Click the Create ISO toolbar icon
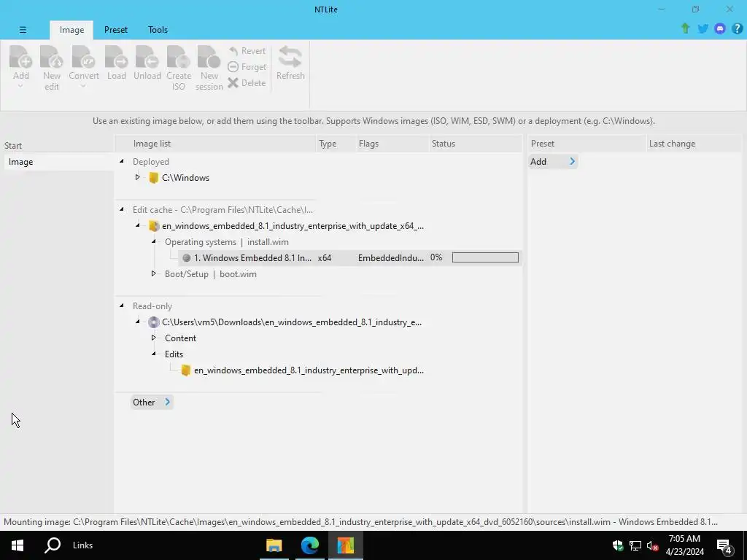 (179, 57)
